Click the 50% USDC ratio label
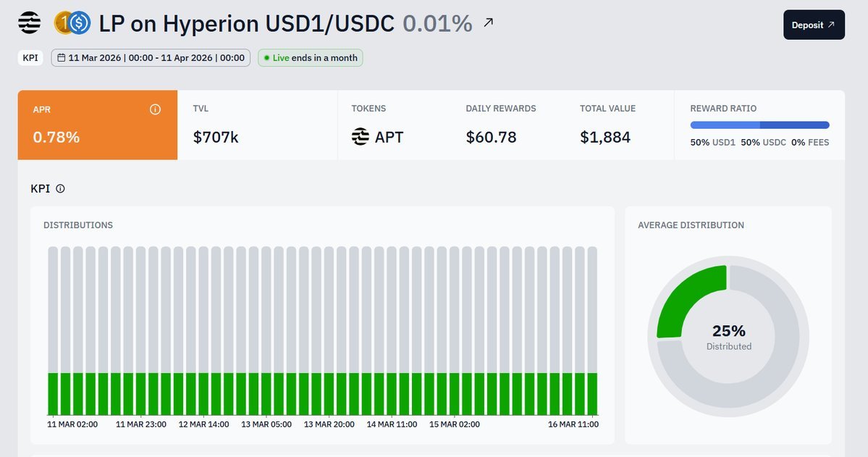This screenshot has width=868, height=457. [763, 143]
